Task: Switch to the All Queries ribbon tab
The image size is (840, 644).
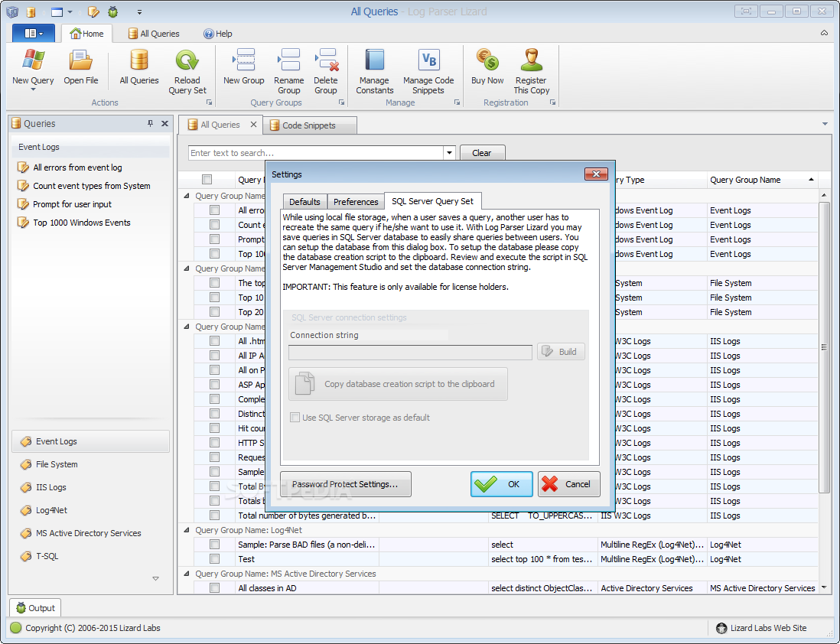Action: 154,33
